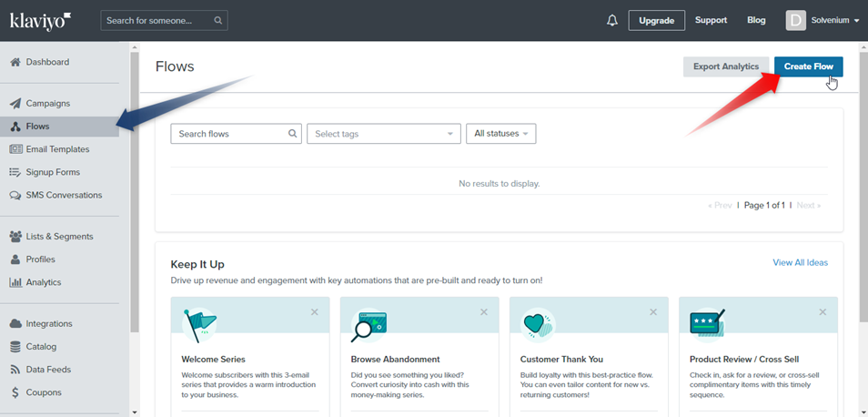
Task: Click the Customer Thank You card title
Action: (561, 360)
